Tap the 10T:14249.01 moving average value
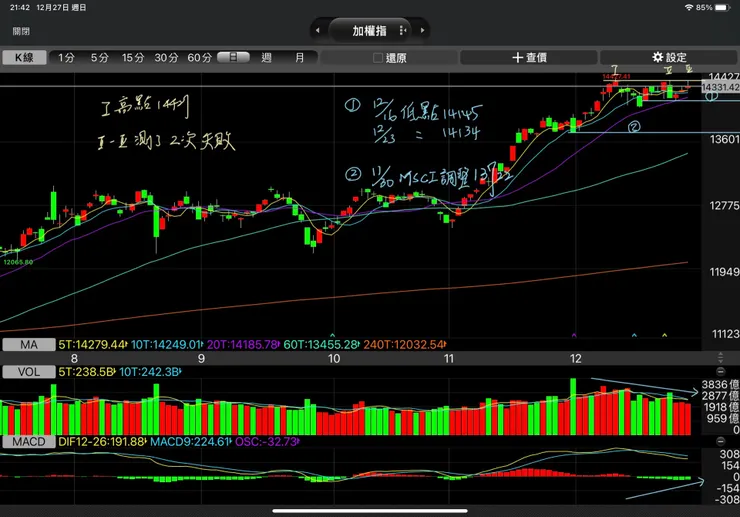 [167, 345]
